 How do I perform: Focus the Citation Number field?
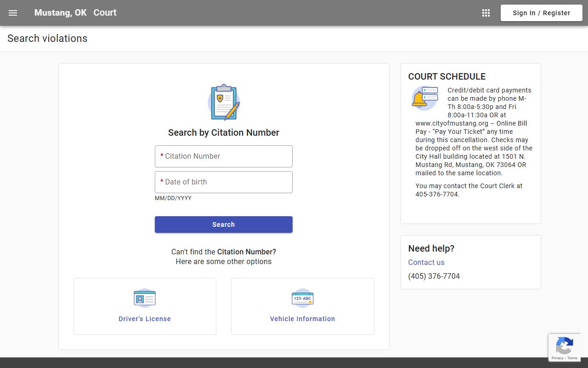tap(224, 156)
